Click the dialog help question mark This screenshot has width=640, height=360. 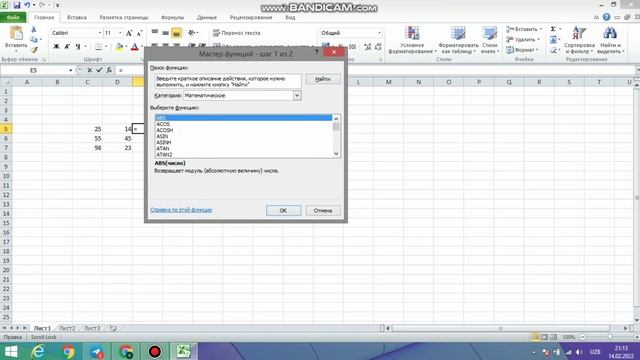pos(316,52)
